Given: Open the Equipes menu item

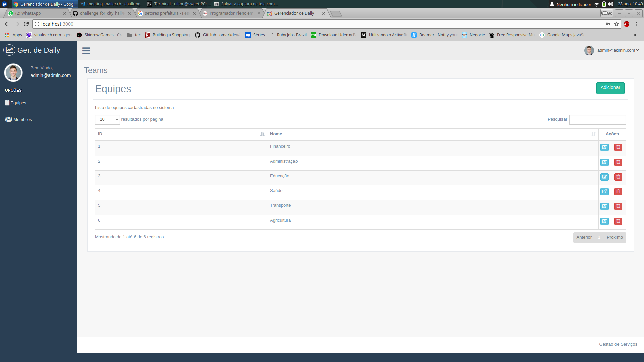Looking at the screenshot, I should point(18,103).
